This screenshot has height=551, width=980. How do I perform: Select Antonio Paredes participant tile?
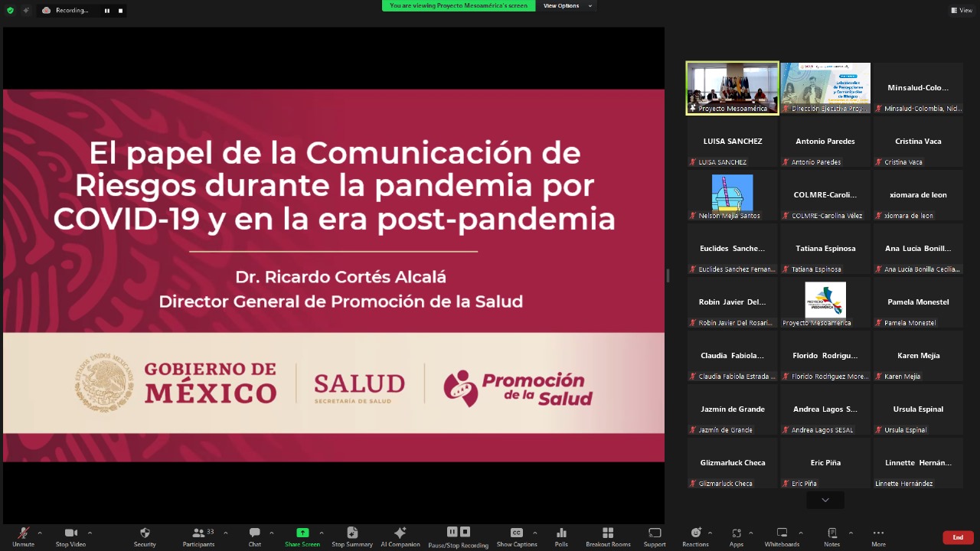[x=825, y=142]
